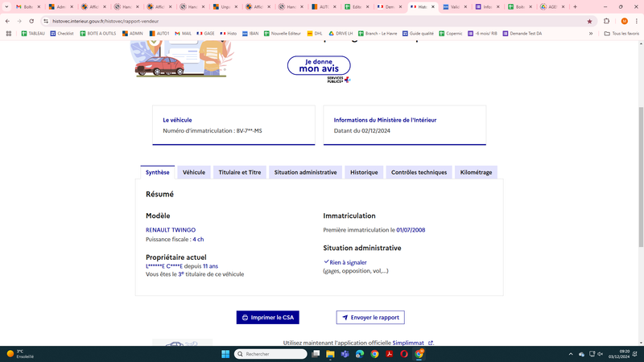Switch to the Historique tab
Image resolution: width=644 pixels, height=362 pixels.
pyautogui.click(x=364, y=172)
